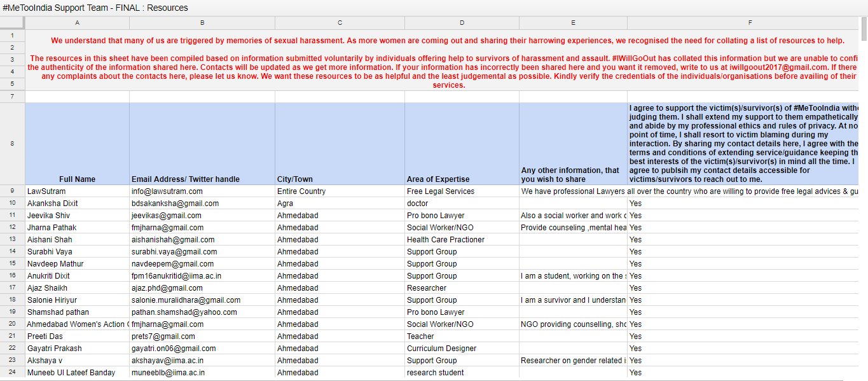This screenshot has width=868, height=381.
Task: Select the 'akshayav@iima.ac.in' cell
Action: tap(202, 360)
